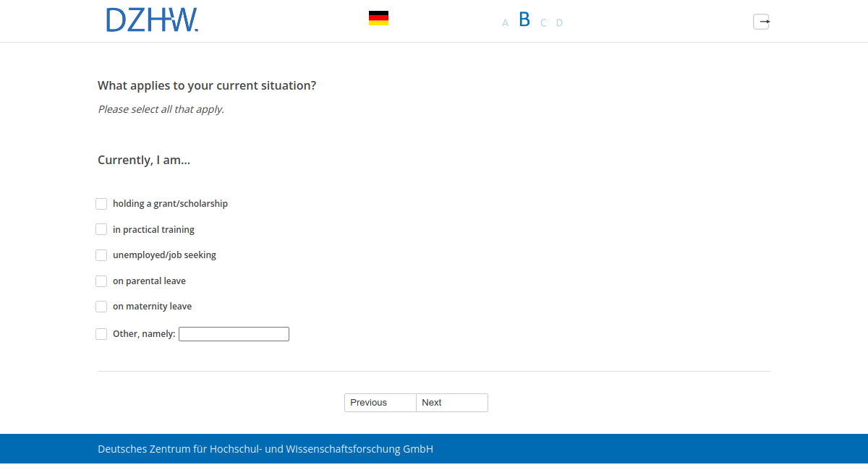Select 'on maternity leave' checkbox

(x=101, y=307)
